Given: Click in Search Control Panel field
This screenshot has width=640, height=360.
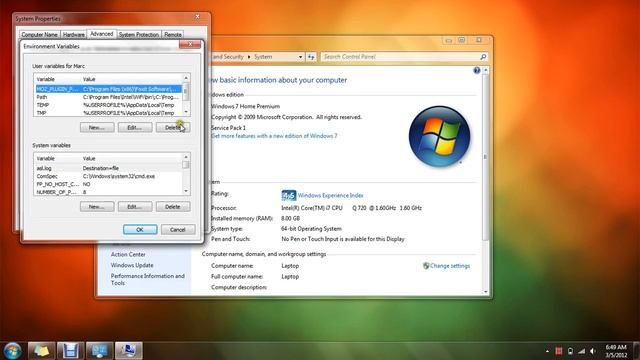Looking at the screenshot, I should [x=400, y=57].
